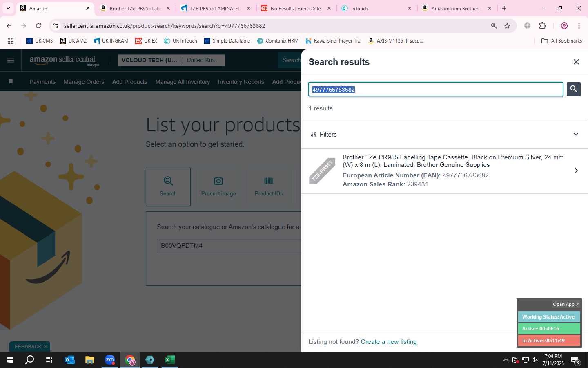Screen dimensions: 588x368
Task: Open Excel from the taskbar
Action: point(170,360)
